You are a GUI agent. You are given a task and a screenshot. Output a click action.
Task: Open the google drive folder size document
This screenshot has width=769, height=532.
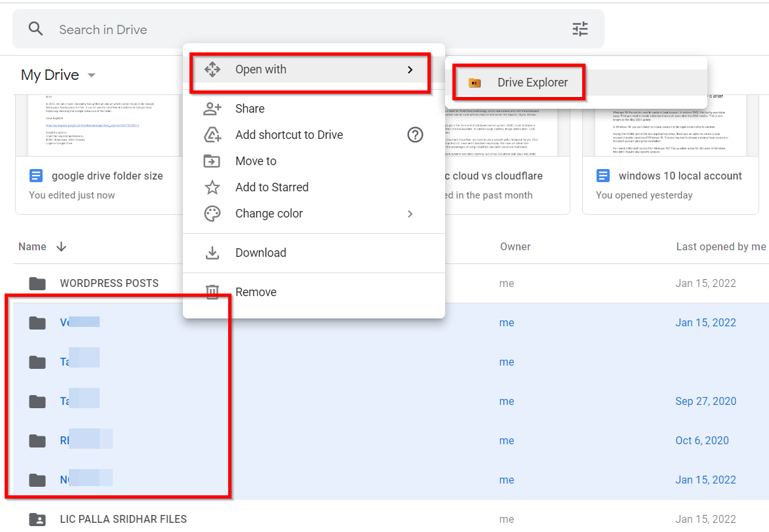(109, 176)
